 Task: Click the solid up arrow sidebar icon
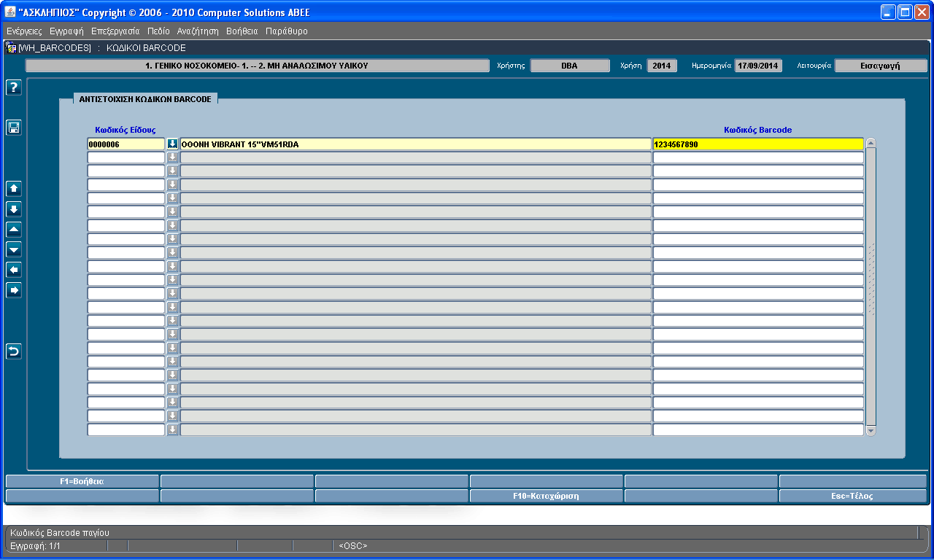[14, 189]
